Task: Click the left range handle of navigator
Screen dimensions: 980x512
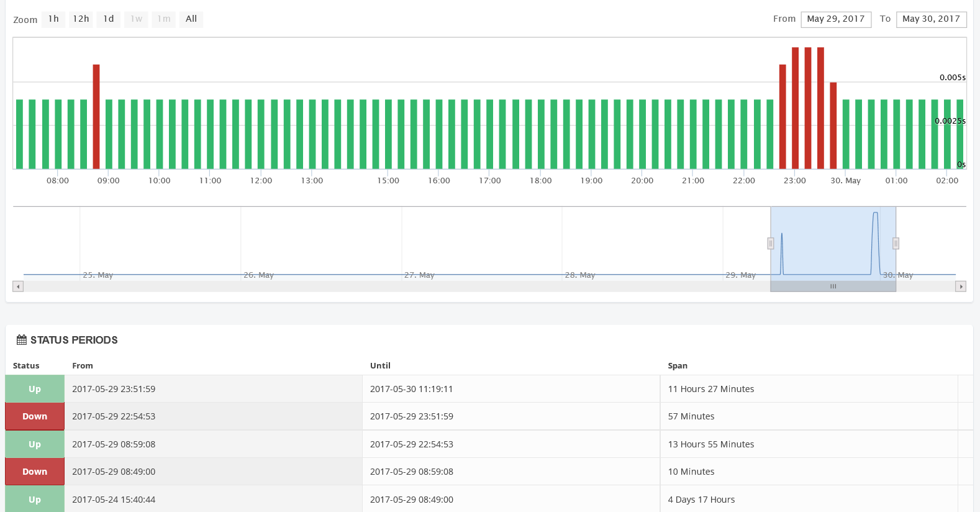Action: (771, 244)
